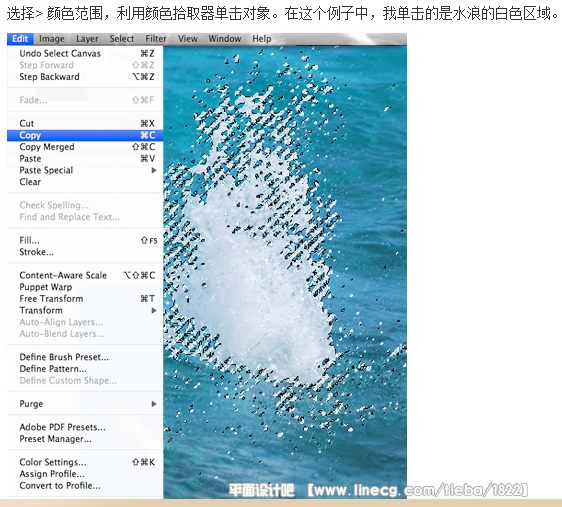Expand the Purge submenu
This screenshot has width=562, height=507.
85,404
